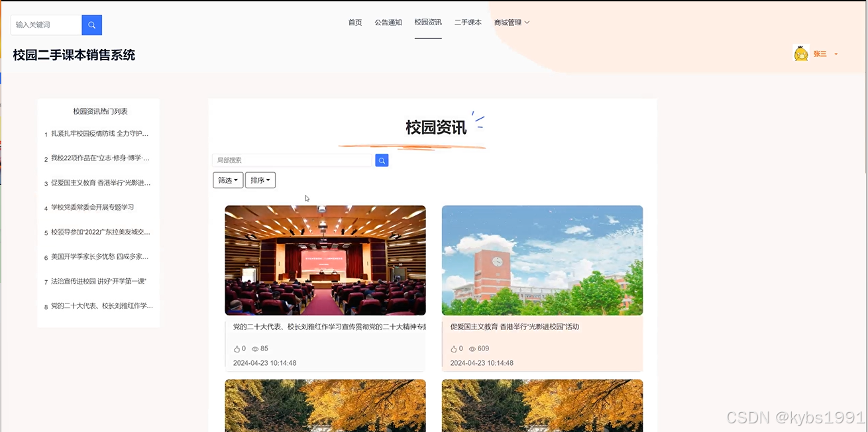Click the user avatar icon next to 张三

click(801, 54)
